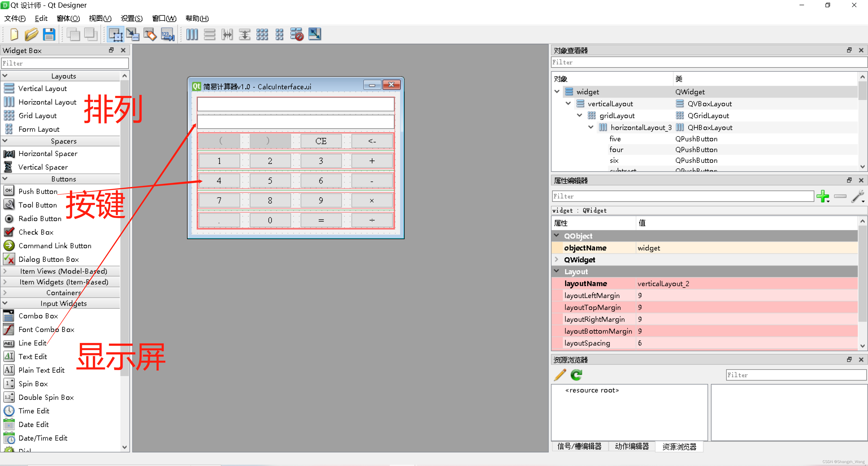Click the 7 button on the calculator form
The height and width of the screenshot is (466, 868).
(x=219, y=201)
